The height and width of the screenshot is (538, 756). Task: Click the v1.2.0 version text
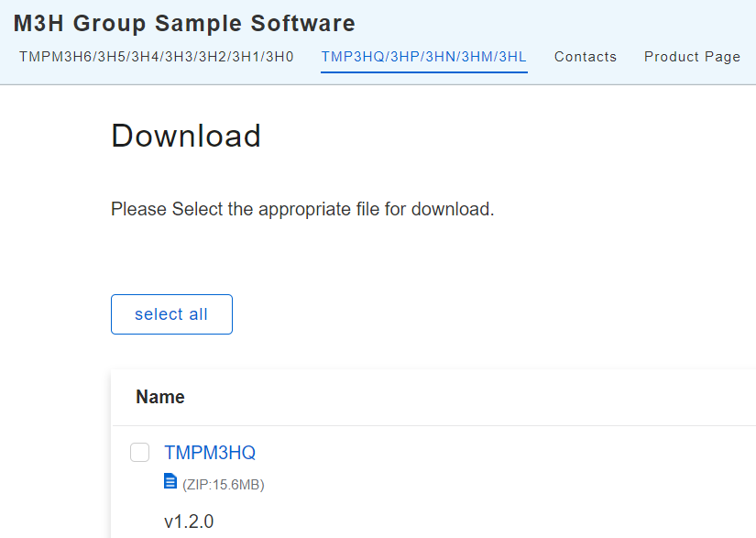189,522
